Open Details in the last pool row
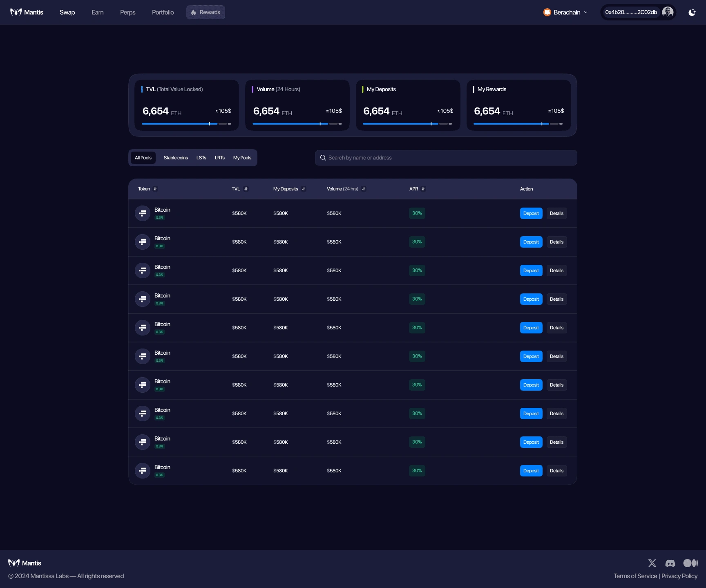Screen dimensions: 706x588 (556, 471)
